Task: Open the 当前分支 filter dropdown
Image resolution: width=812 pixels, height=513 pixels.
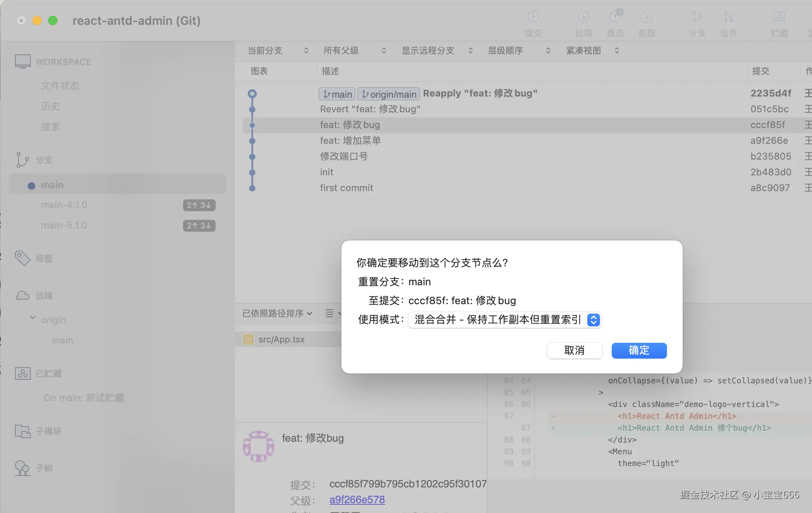Action: point(276,50)
